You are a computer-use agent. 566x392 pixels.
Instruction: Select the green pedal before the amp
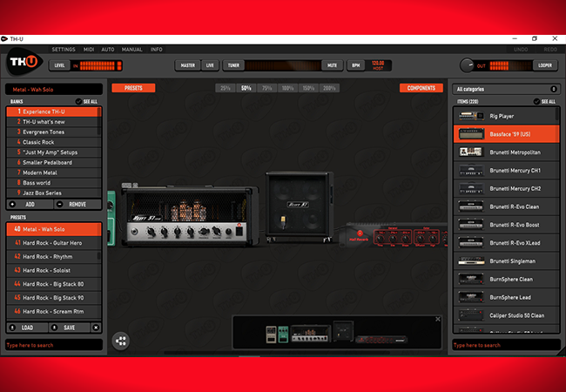111,219
